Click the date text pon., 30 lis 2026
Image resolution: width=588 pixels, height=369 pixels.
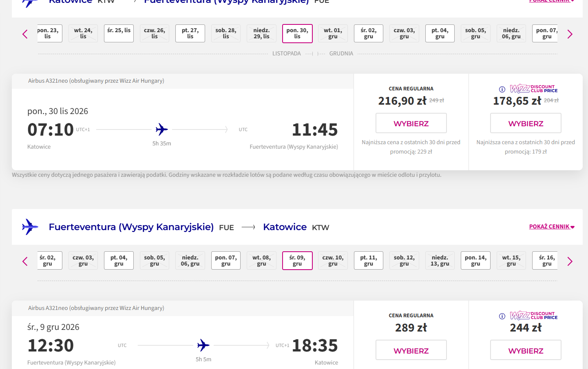pos(57,111)
